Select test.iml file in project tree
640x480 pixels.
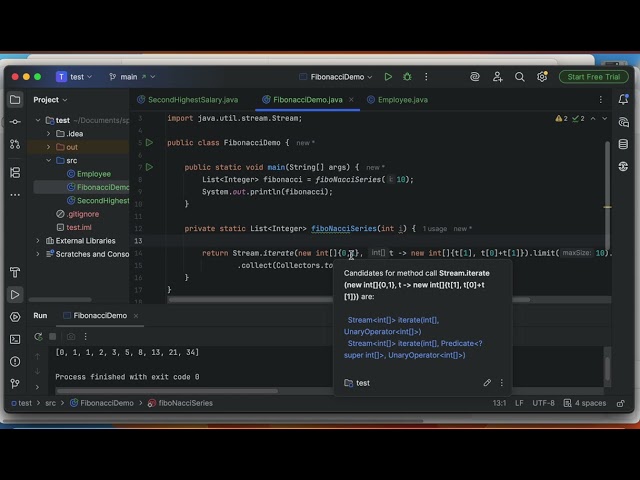[74, 227]
